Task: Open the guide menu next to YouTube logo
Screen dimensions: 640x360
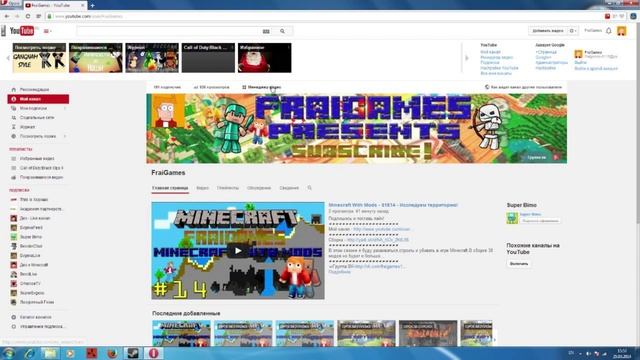Action: tap(48, 31)
